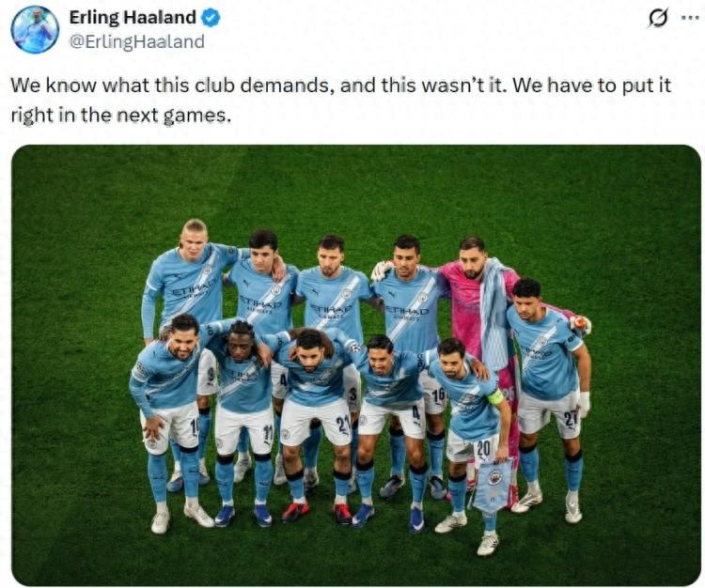Open the @ErlingHaaland handle link

(136, 41)
